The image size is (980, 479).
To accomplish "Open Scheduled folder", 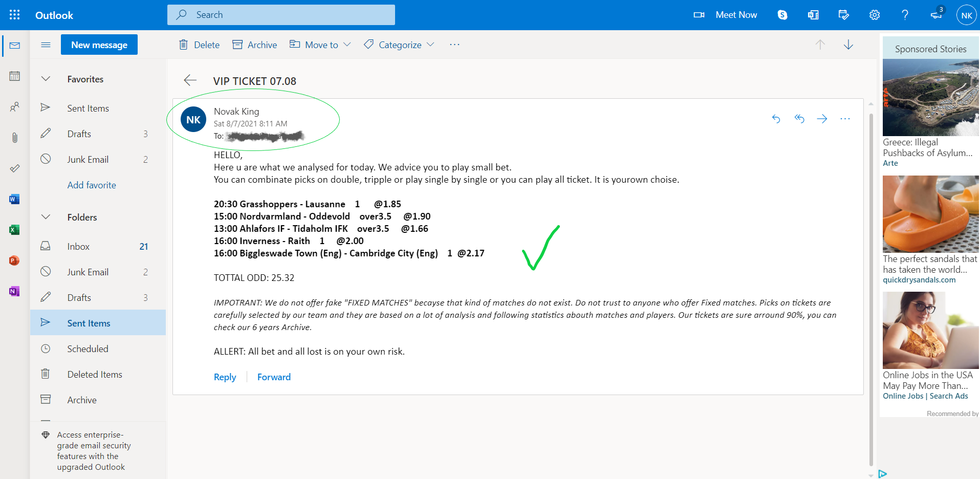I will pos(98,349).
